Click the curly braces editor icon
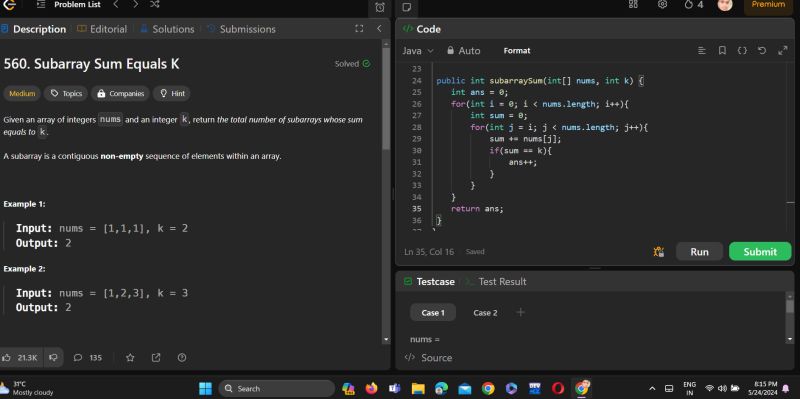800x399 pixels. point(742,51)
